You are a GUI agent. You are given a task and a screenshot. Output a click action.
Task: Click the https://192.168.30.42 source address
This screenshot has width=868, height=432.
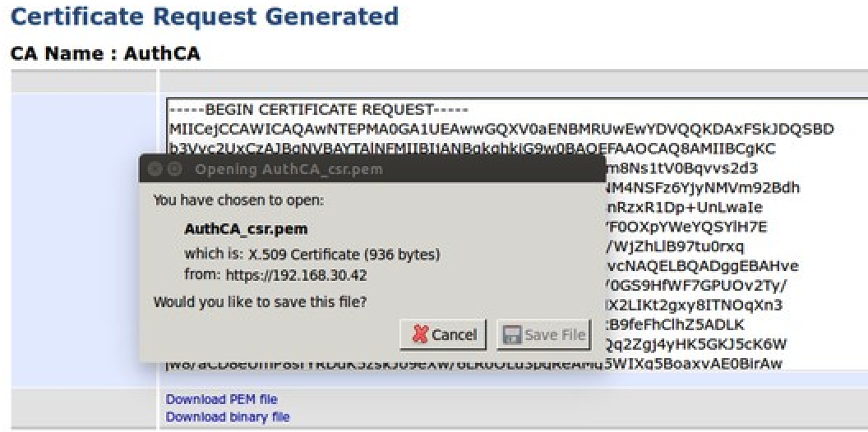pyautogui.click(x=297, y=275)
